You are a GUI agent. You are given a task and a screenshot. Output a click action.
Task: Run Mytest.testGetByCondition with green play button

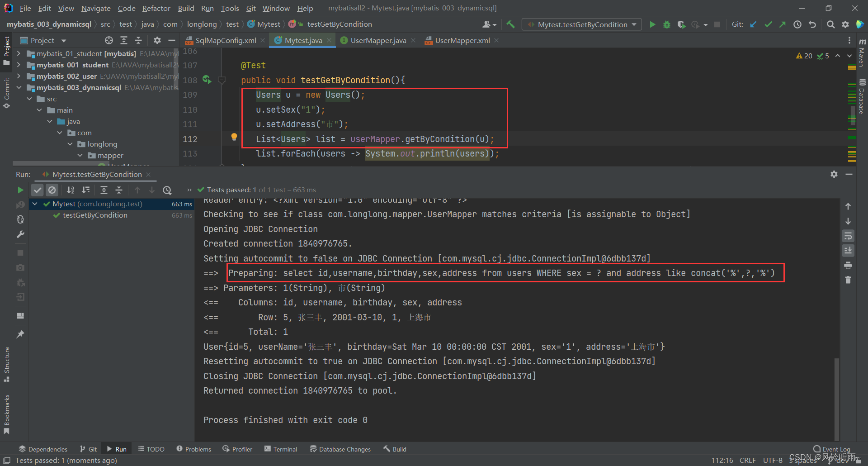(652, 24)
